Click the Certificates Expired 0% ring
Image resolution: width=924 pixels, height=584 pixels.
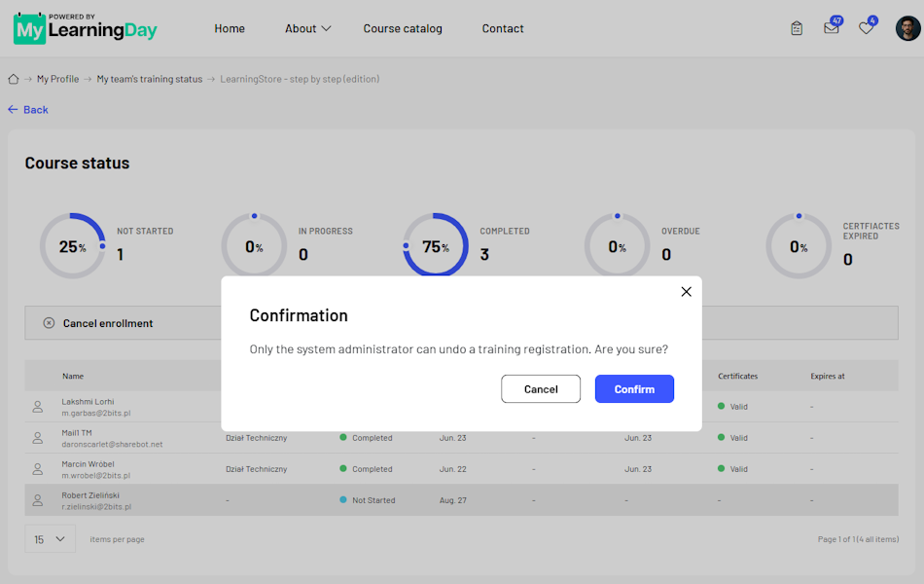[x=799, y=246]
